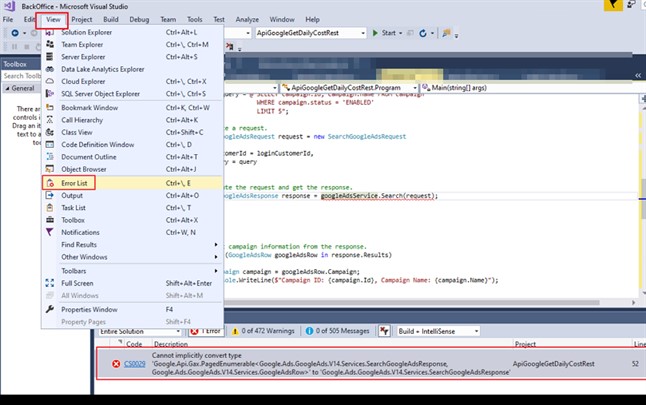Open the CS0029 error code link
The height and width of the screenshot is (405, 646).
pos(135,364)
